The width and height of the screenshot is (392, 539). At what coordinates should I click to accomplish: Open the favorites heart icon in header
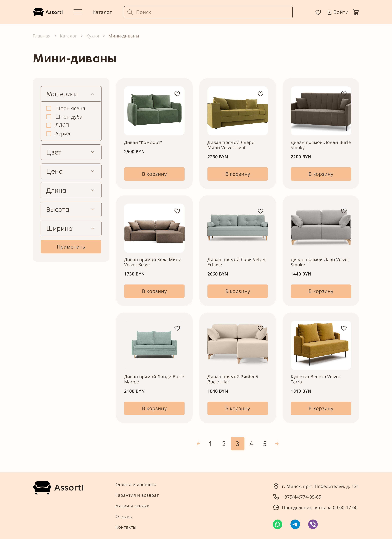click(x=318, y=12)
